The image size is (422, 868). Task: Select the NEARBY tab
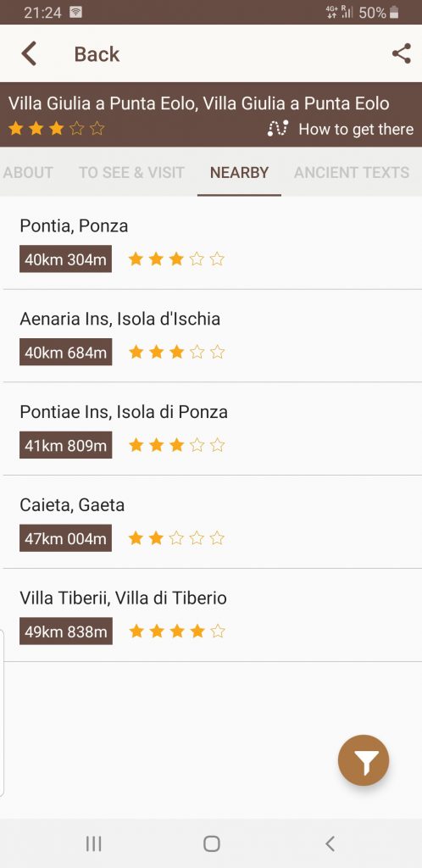point(239,172)
